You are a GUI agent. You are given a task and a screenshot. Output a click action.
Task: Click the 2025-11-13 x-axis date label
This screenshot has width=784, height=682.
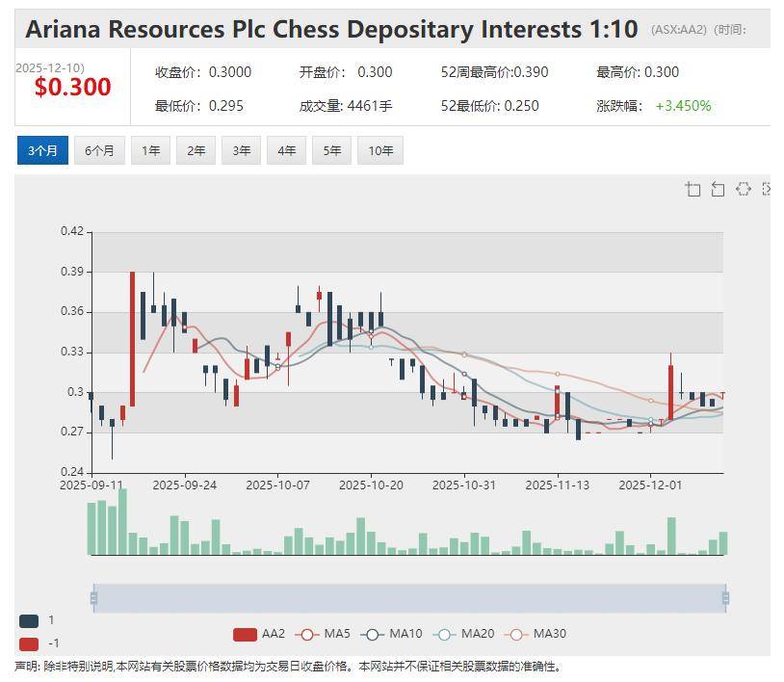tap(558, 485)
